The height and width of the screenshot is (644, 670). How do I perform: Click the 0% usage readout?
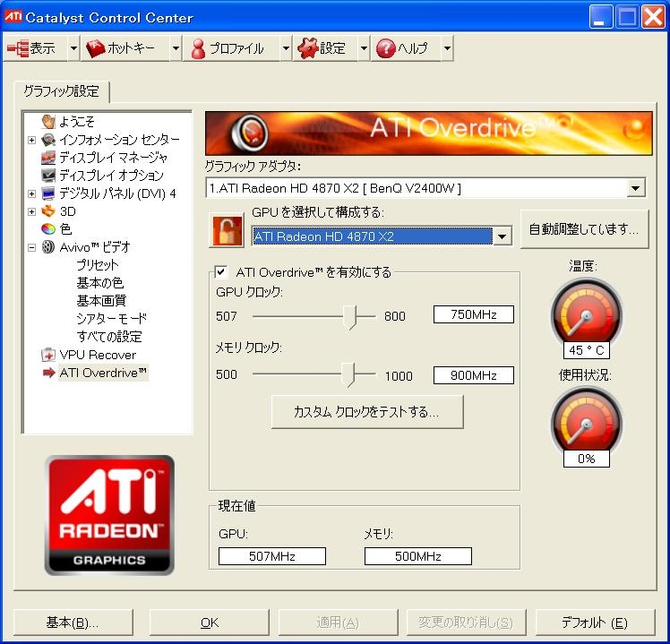coord(586,459)
